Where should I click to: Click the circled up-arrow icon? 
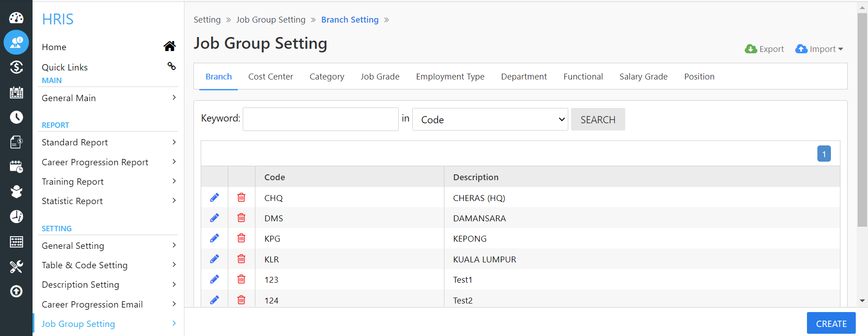coord(16,291)
